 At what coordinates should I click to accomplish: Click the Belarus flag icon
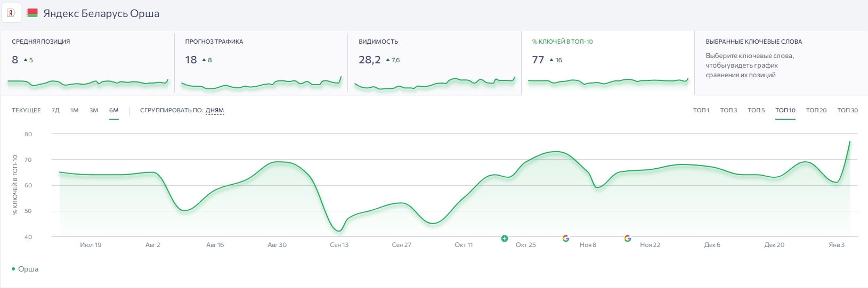[x=32, y=13]
